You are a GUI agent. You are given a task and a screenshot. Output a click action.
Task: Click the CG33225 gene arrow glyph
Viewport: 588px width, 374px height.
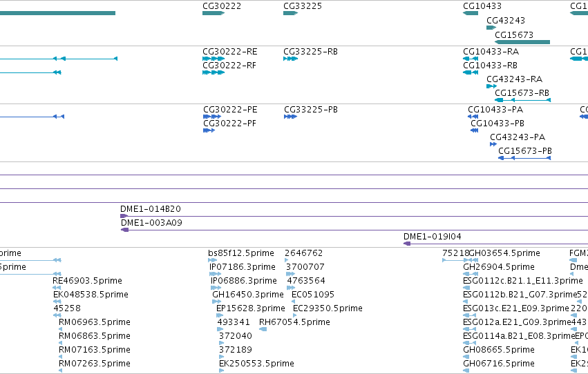coord(290,13)
